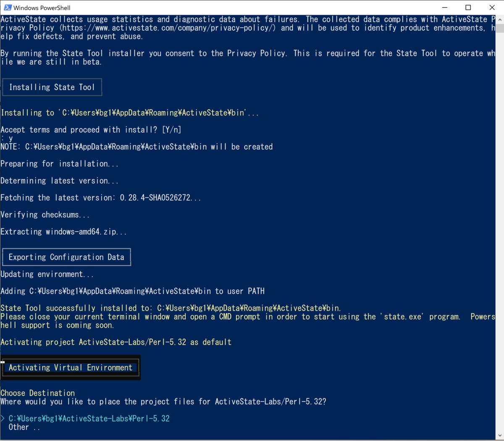Image resolution: width=504 pixels, height=441 pixels.
Task: Click the yellow 'Installing to' path line
Action: coord(130,113)
